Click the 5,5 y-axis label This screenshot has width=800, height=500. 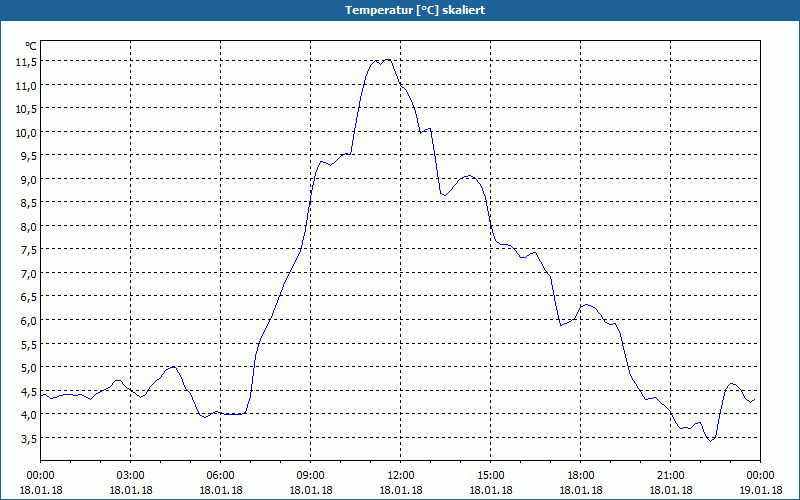[29, 345]
